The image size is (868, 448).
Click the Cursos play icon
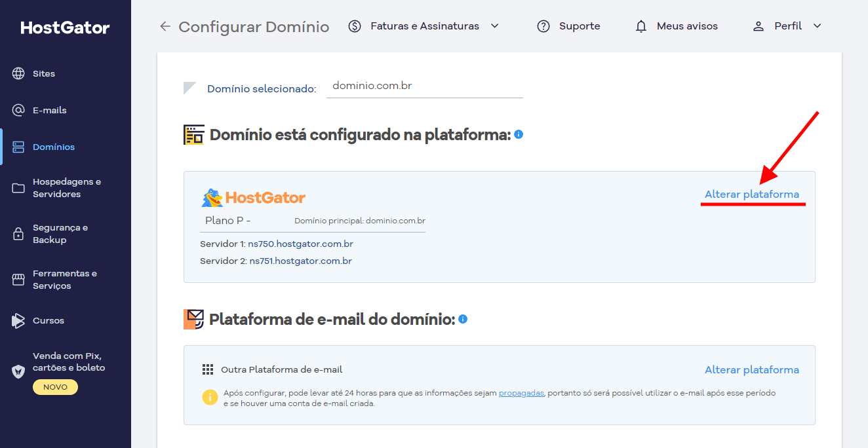18,321
